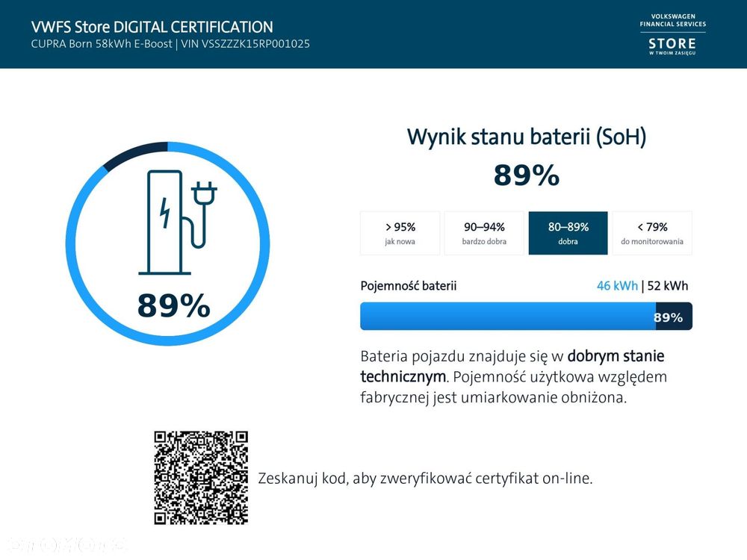Click the '46 kWh' blue value
Screen dimensions: 747x560
pos(617,286)
